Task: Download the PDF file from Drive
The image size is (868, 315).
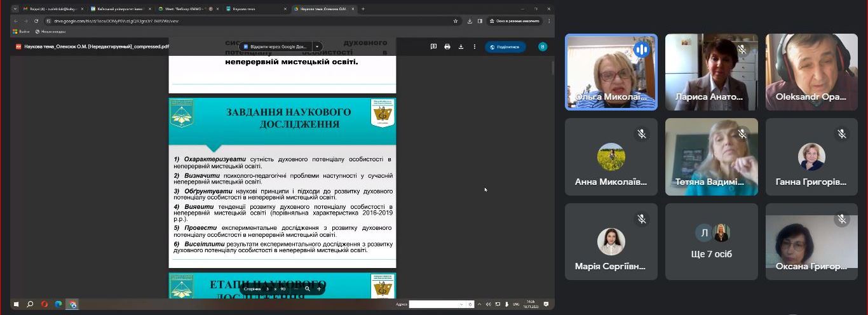Action: tap(461, 46)
